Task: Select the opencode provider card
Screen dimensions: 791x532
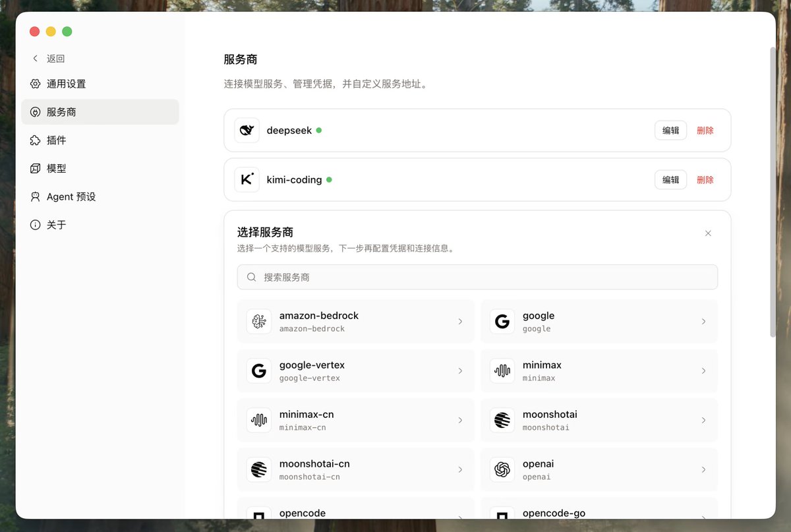Action: pyautogui.click(x=356, y=508)
